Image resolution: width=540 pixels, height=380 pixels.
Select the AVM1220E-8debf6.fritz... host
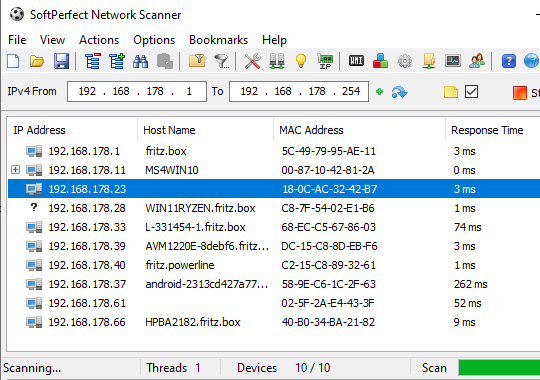tap(207, 246)
